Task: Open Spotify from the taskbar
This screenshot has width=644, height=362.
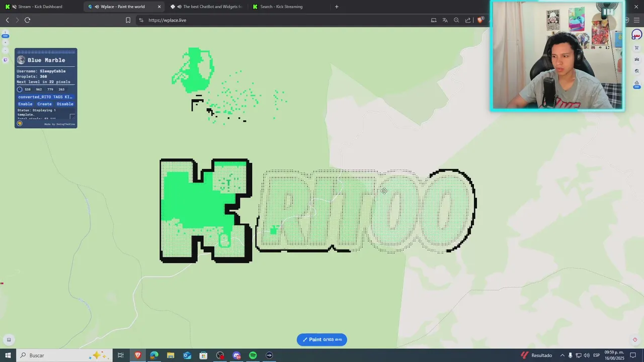Action: click(253, 355)
